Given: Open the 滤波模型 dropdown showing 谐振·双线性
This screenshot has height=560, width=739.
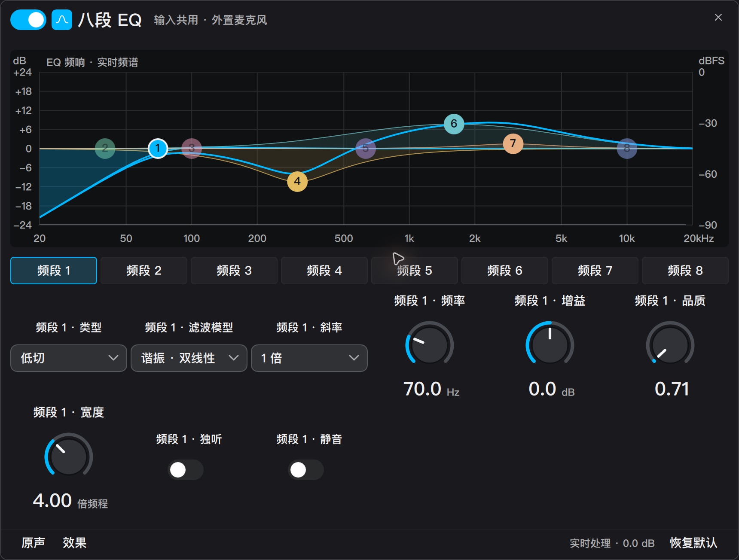Looking at the screenshot, I should pyautogui.click(x=189, y=358).
